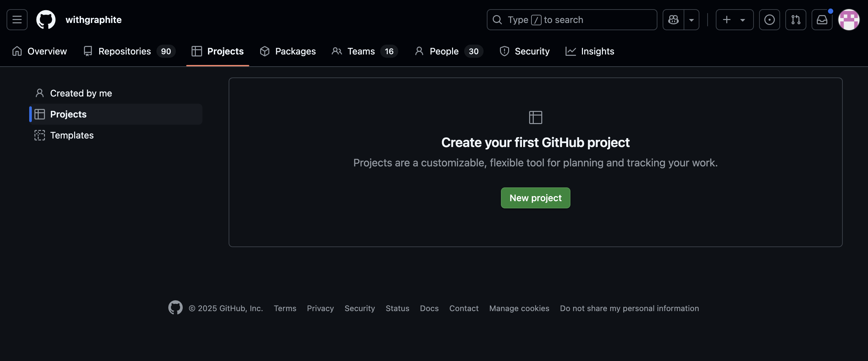Click the New project button
The width and height of the screenshot is (868, 361).
click(x=535, y=198)
